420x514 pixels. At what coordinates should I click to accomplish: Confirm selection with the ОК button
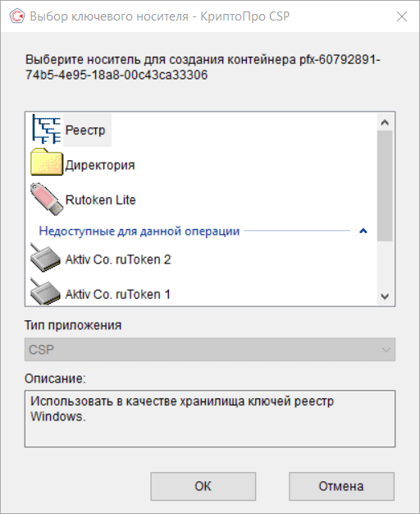203,486
